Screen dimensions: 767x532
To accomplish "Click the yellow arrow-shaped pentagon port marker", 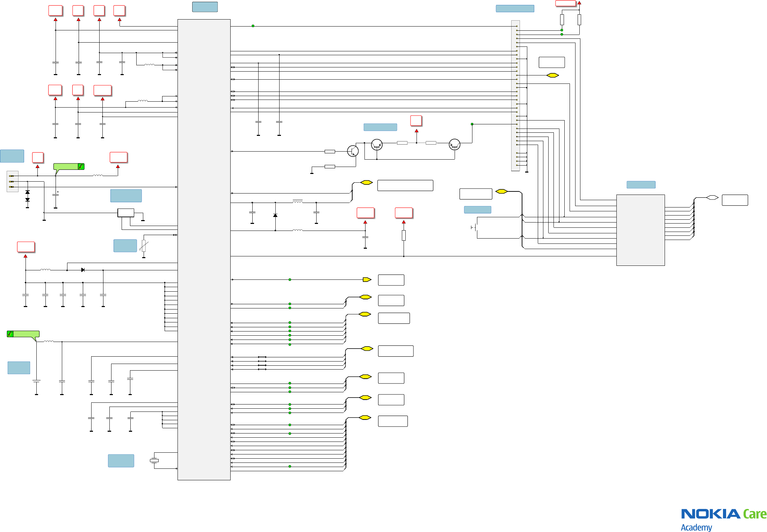I will tap(367, 279).
